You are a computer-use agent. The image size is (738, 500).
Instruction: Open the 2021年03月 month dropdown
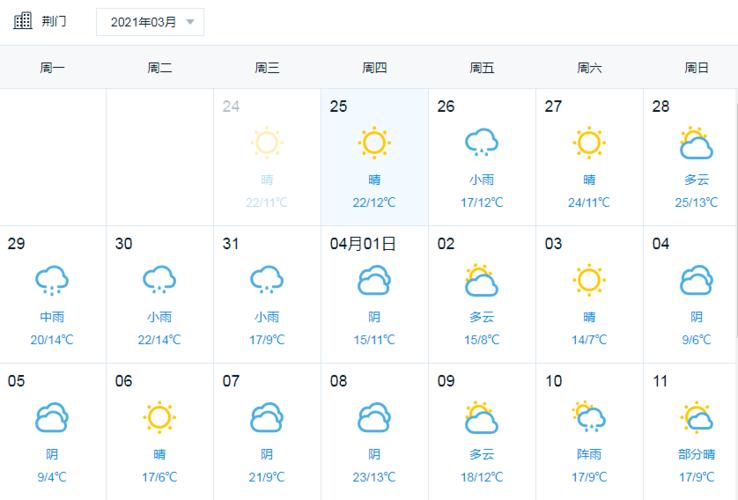[150, 22]
